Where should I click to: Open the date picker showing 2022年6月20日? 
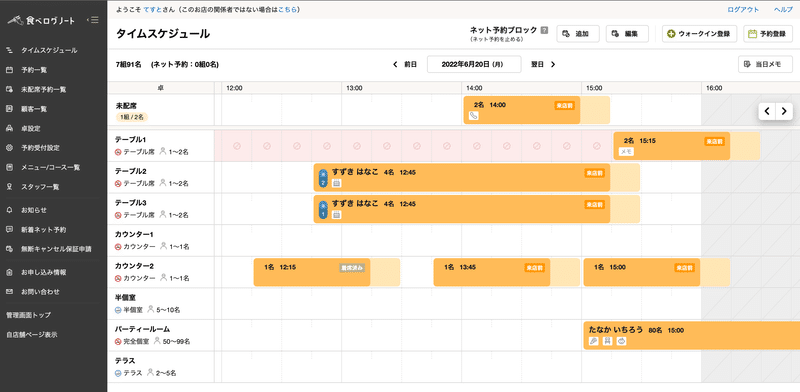(x=474, y=64)
